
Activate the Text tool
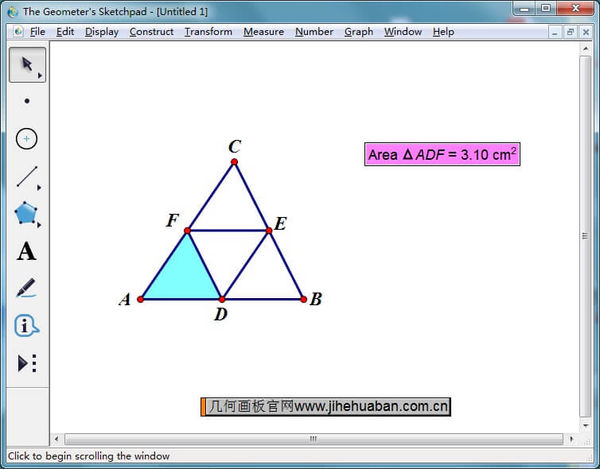click(x=26, y=251)
